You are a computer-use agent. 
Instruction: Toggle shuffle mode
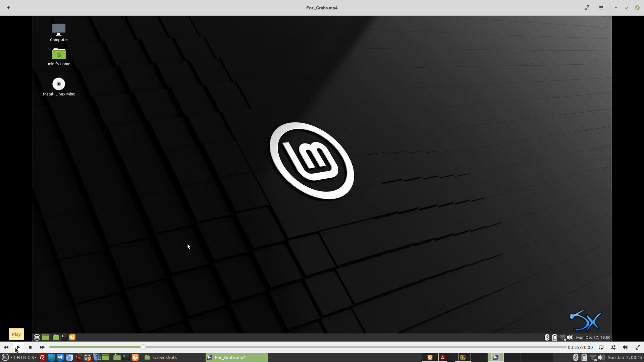(613, 347)
